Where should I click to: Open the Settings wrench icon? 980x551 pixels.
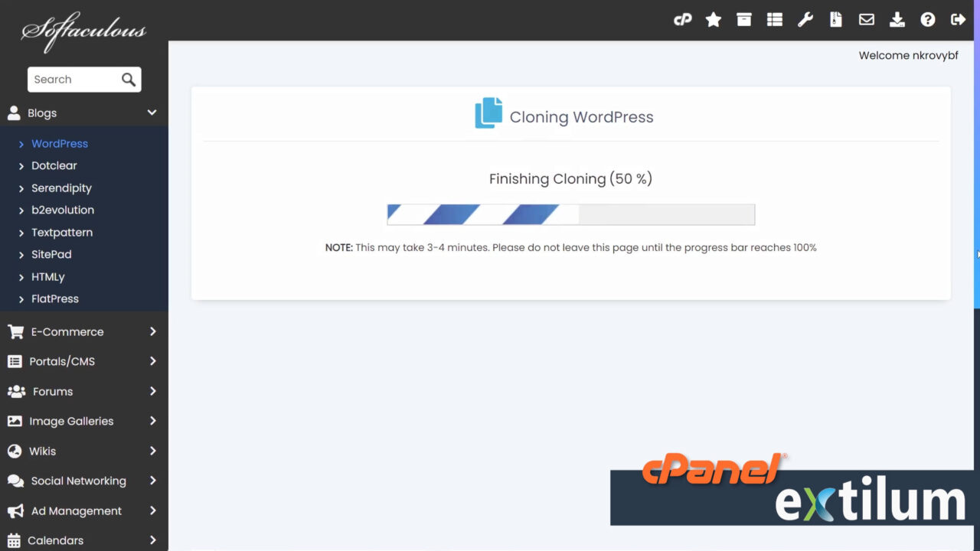[x=805, y=19]
